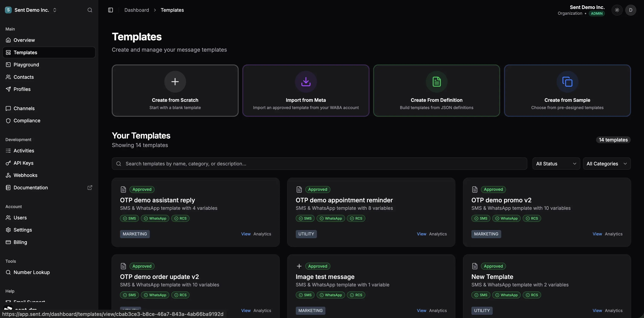Click the plus icon in Create from Scratch
This screenshot has width=644, height=318.
(x=175, y=82)
